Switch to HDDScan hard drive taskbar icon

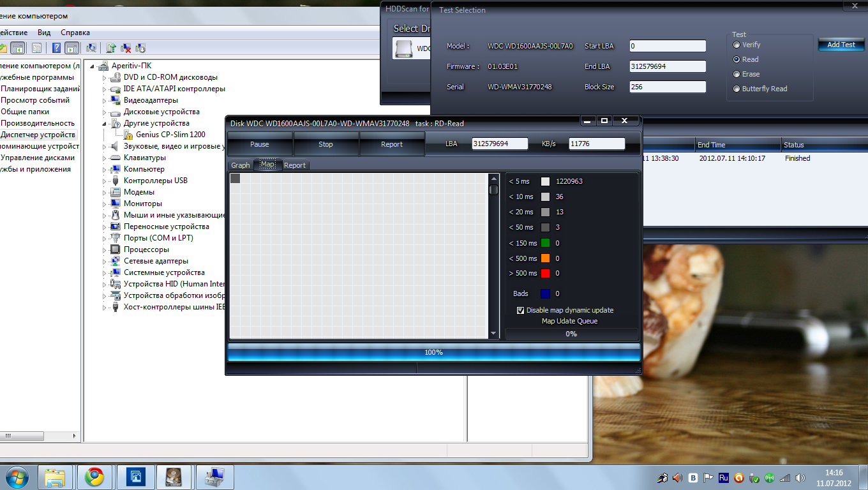[174, 477]
